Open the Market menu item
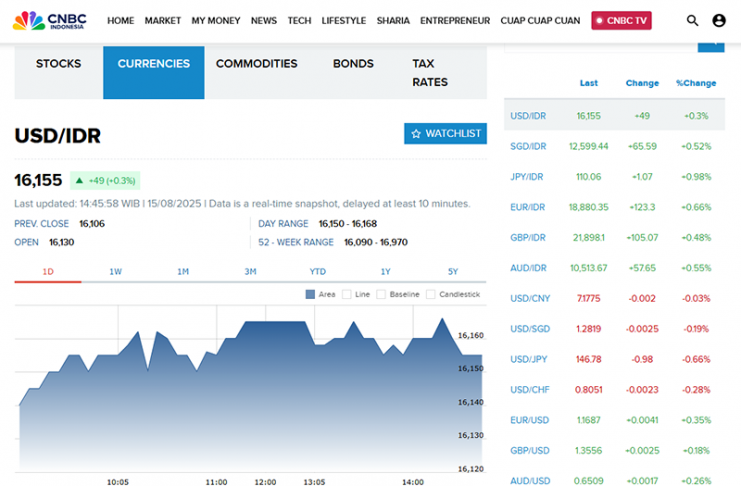Viewport: 741px width, 486px height. (x=162, y=20)
